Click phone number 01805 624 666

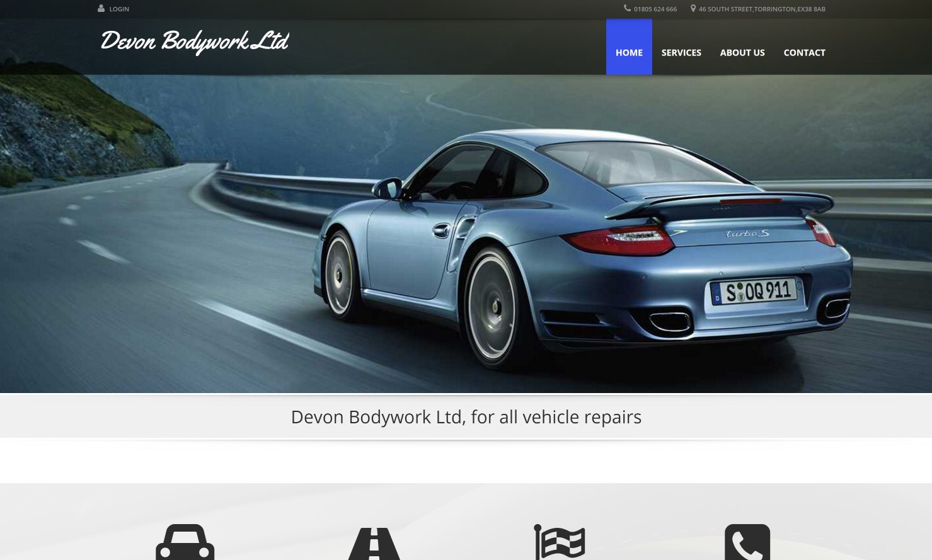(x=655, y=9)
